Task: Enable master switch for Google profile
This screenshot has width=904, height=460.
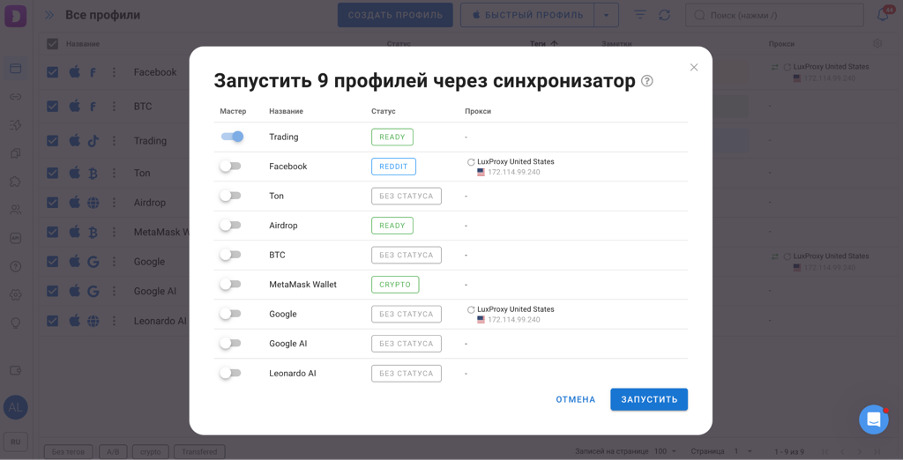Action: (x=230, y=314)
